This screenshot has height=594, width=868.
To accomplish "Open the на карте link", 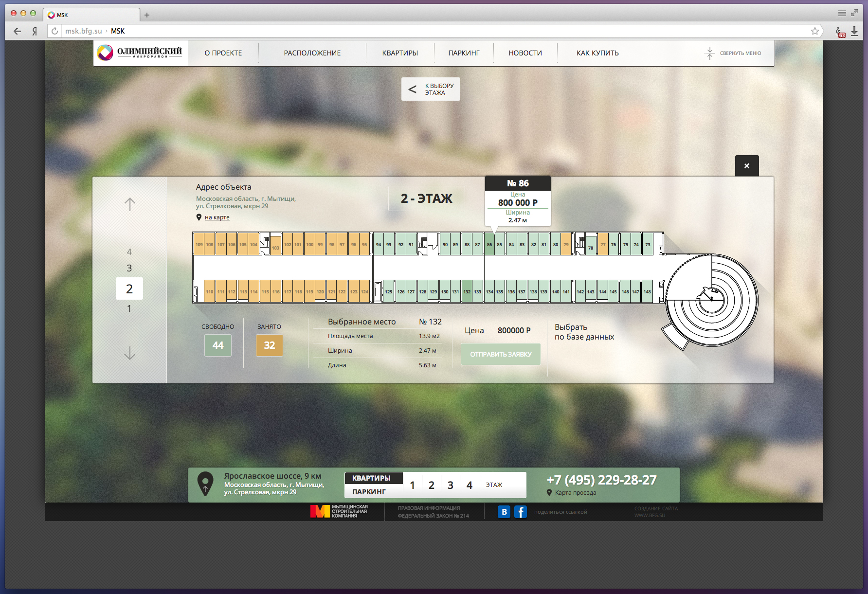I will 217,217.
